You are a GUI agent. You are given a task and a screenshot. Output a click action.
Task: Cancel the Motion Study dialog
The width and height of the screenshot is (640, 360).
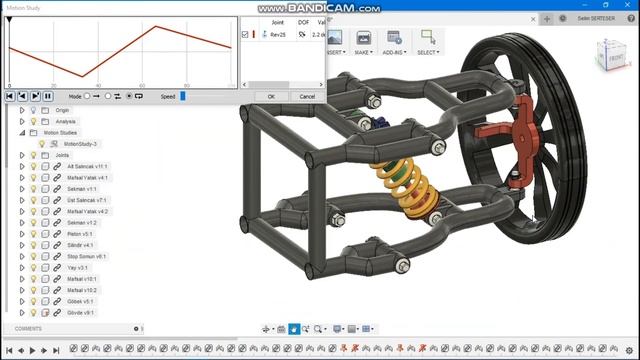point(307,97)
